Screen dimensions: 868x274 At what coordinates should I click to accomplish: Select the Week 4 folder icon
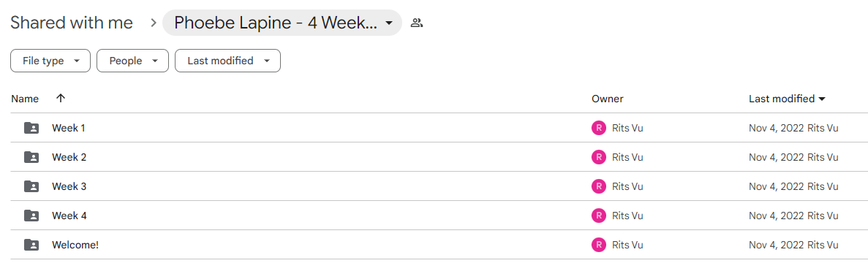(x=31, y=216)
